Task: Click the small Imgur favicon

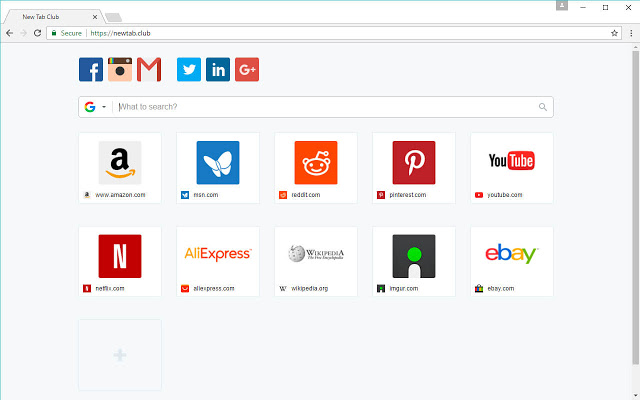Action: pyautogui.click(x=381, y=289)
